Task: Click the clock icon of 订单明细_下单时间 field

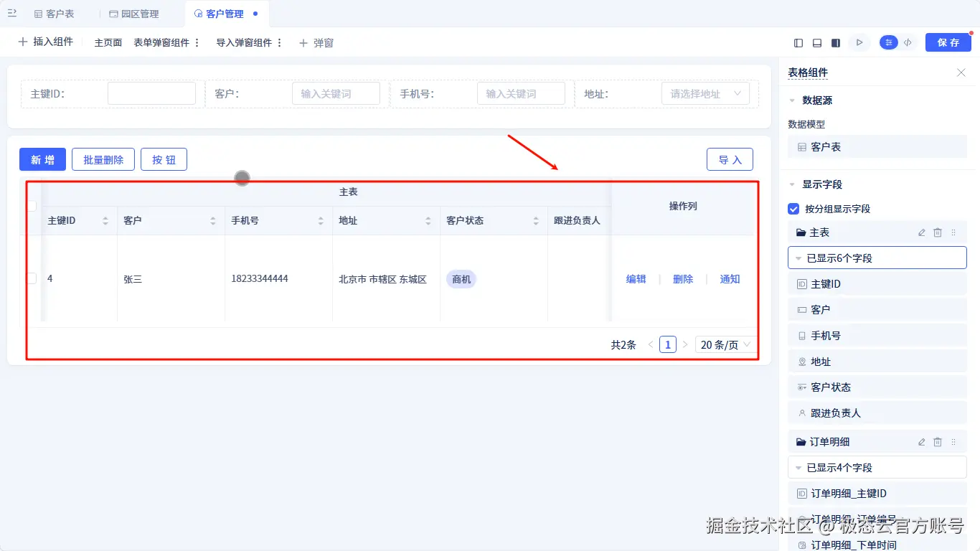Action: pos(802,545)
